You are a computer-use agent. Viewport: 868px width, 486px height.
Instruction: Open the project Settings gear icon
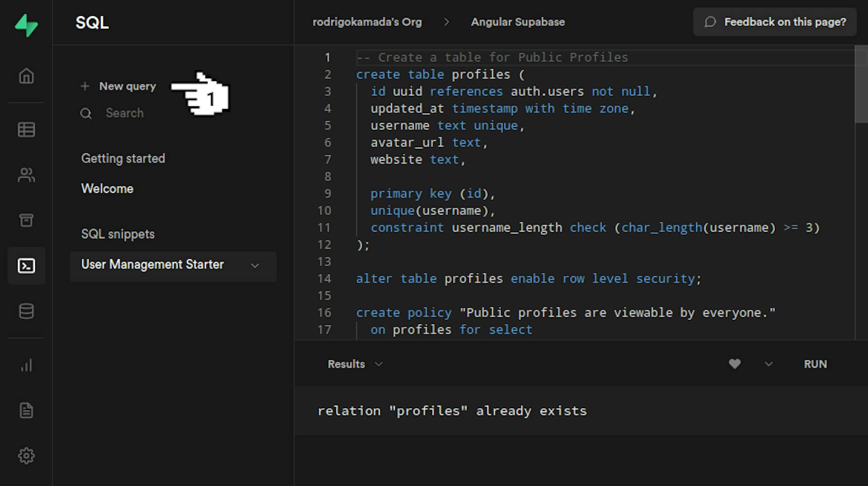click(26, 456)
